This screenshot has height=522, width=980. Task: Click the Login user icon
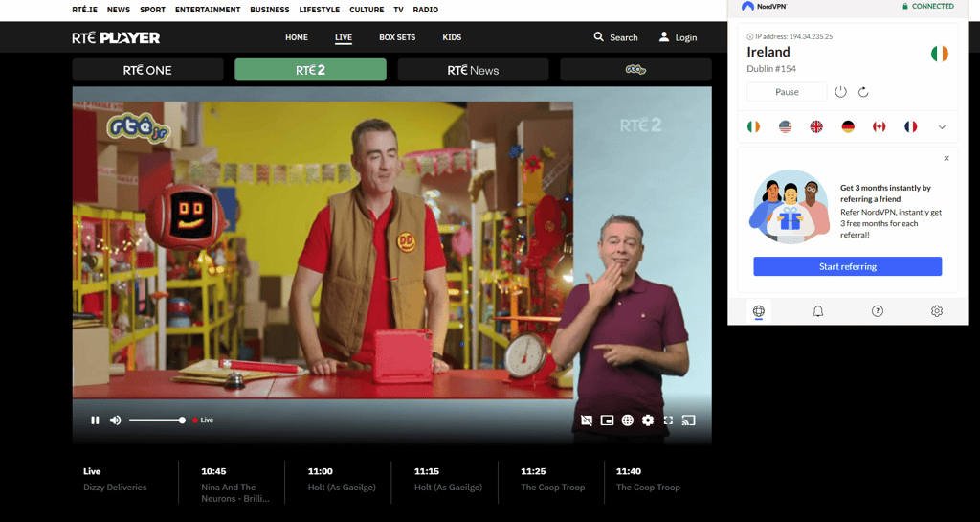pos(664,37)
